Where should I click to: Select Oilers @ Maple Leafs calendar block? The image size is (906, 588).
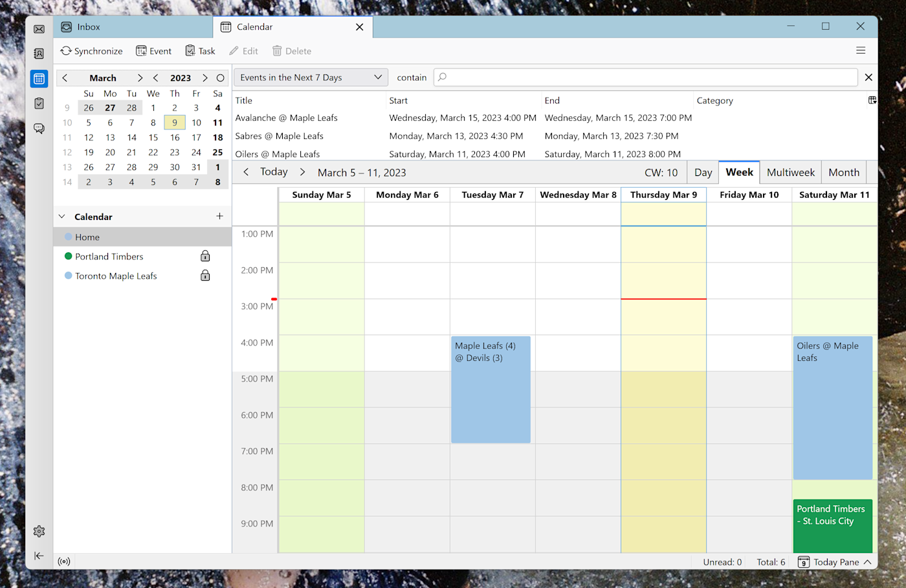[833, 408]
